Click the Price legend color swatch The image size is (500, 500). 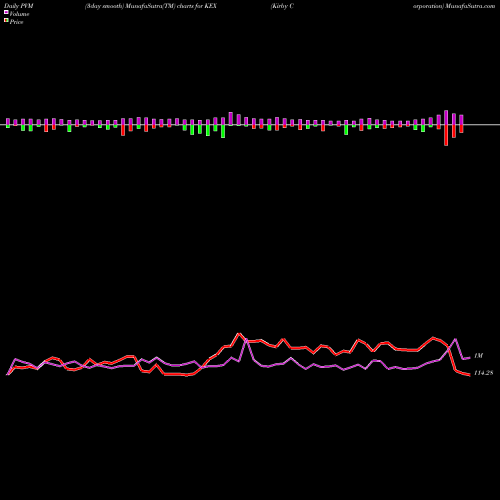tap(6, 20)
